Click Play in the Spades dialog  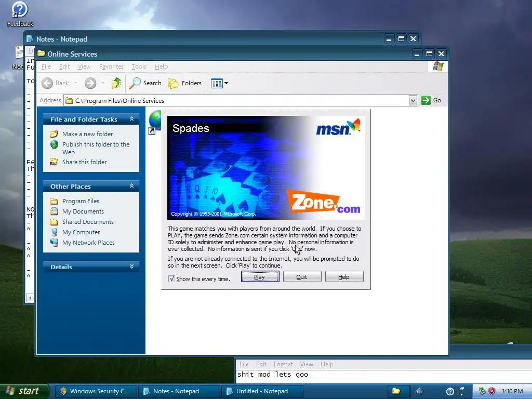[x=260, y=277]
